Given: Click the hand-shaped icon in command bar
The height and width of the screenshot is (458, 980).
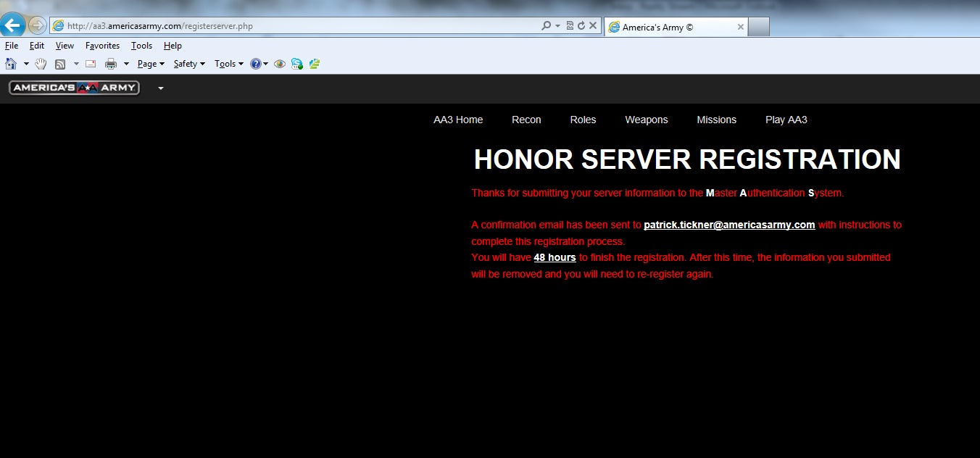Looking at the screenshot, I should click(x=41, y=64).
